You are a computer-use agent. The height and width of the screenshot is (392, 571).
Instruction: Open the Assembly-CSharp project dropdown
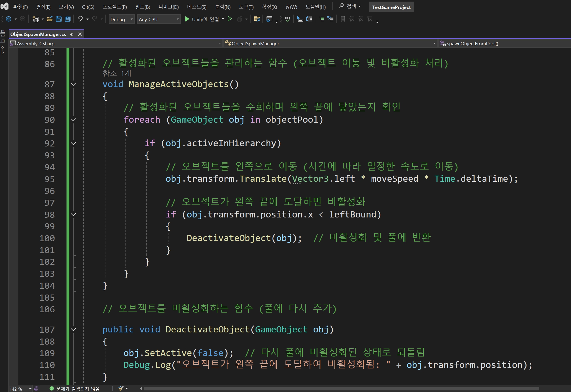pyautogui.click(x=116, y=43)
